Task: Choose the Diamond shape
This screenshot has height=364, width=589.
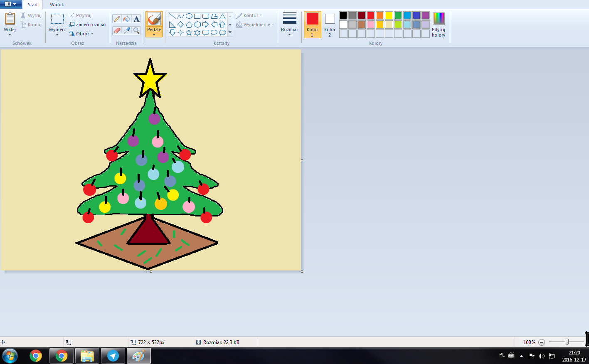Action: pyautogui.click(x=180, y=25)
